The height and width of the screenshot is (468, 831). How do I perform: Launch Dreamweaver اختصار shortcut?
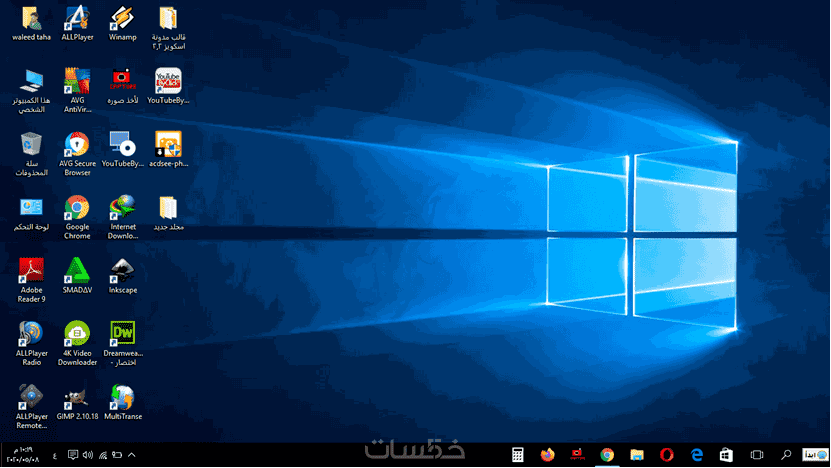pyautogui.click(x=122, y=343)
